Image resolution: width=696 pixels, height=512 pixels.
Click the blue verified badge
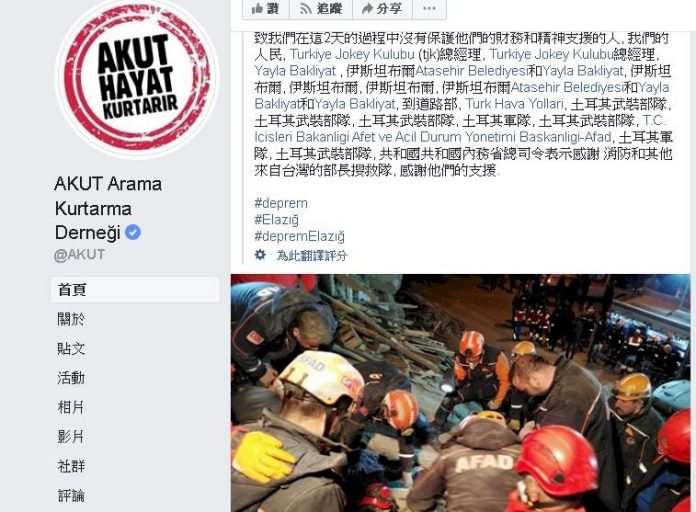pyautogui.click(x=133, y=232)
